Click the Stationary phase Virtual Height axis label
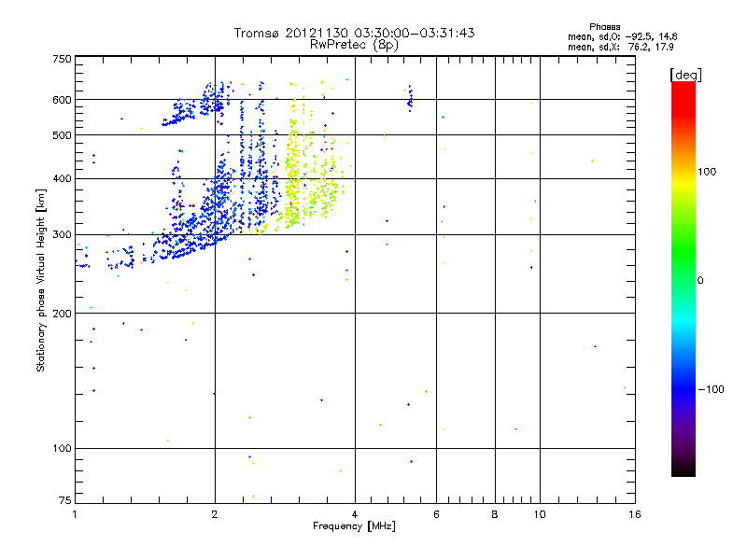The width and height of the screenshot is (747, 560). [x=41, y=280]
